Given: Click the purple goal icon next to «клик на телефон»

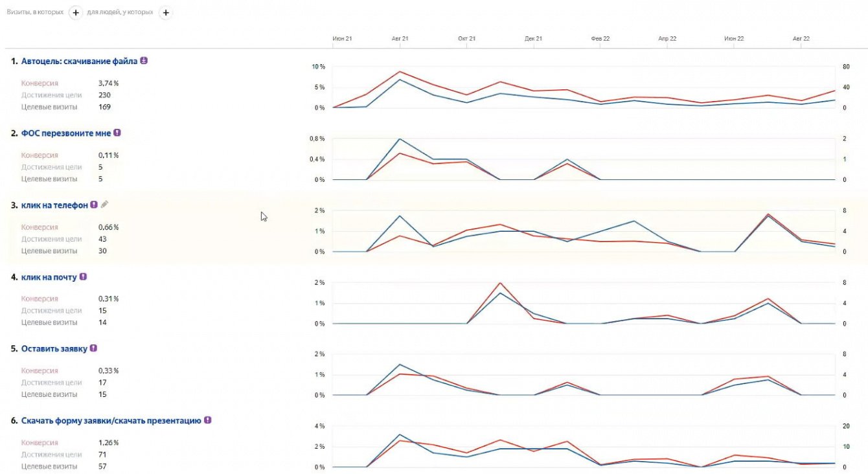Looking at the screenshot, I should coord(94,205).
